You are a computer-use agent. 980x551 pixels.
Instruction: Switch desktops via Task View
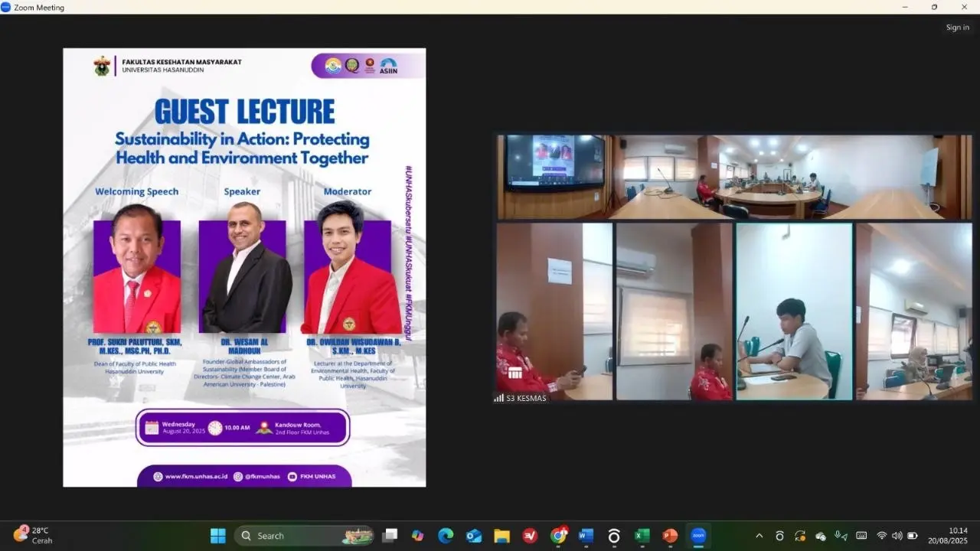[391, 536]
